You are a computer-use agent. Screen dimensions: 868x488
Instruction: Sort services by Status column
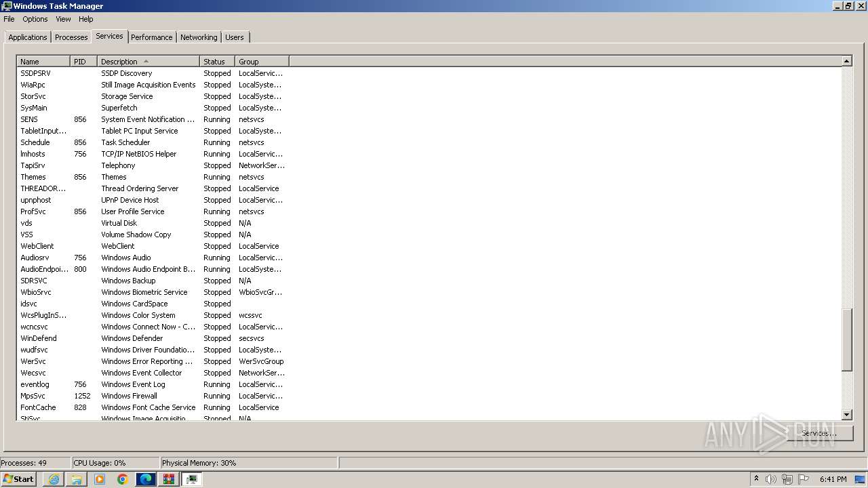click(218, 62)
